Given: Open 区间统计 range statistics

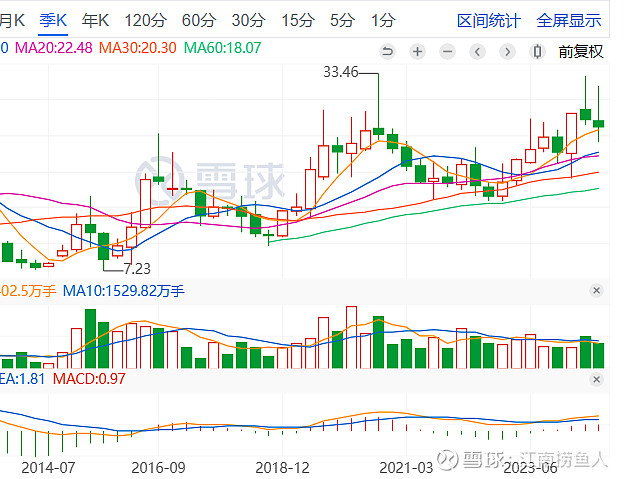Looking at the screenshot, I should (x=489, y=20).
